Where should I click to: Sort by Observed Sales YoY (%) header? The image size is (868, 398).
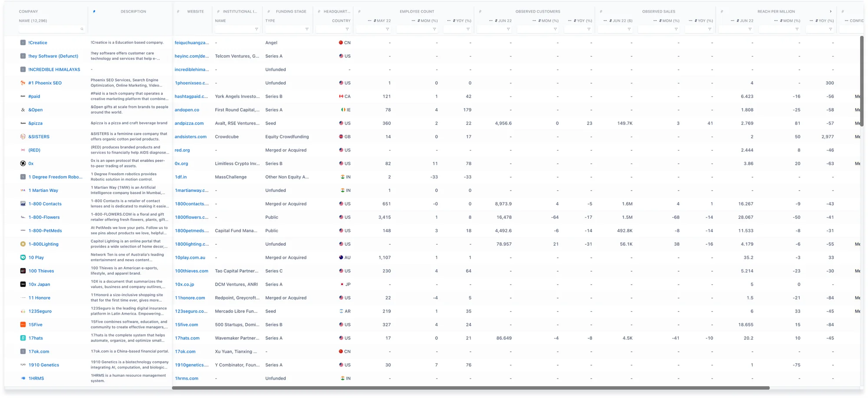pos(705,21)
